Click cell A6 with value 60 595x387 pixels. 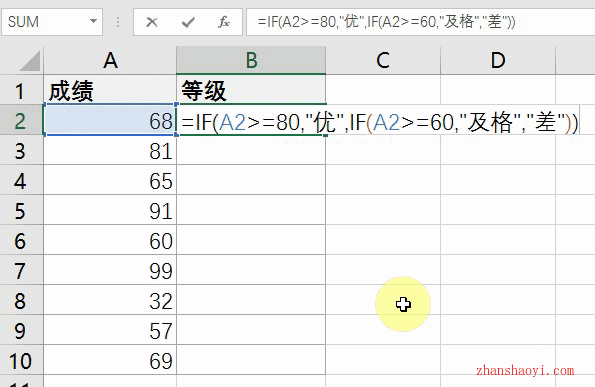pyautogui.click(x=110, y=240)
